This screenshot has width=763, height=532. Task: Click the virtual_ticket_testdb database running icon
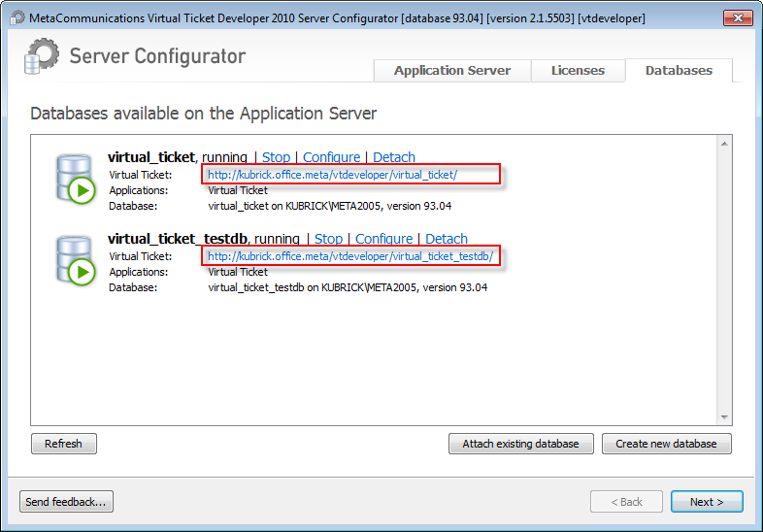coord(76,260)
